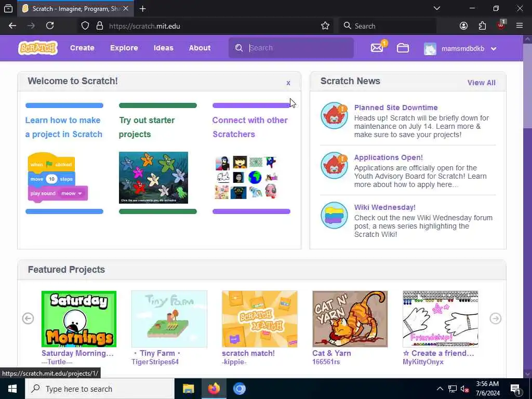532x399 pixels.
Task: Open Firefox recent browsing icon
Action: pos(8,9)
